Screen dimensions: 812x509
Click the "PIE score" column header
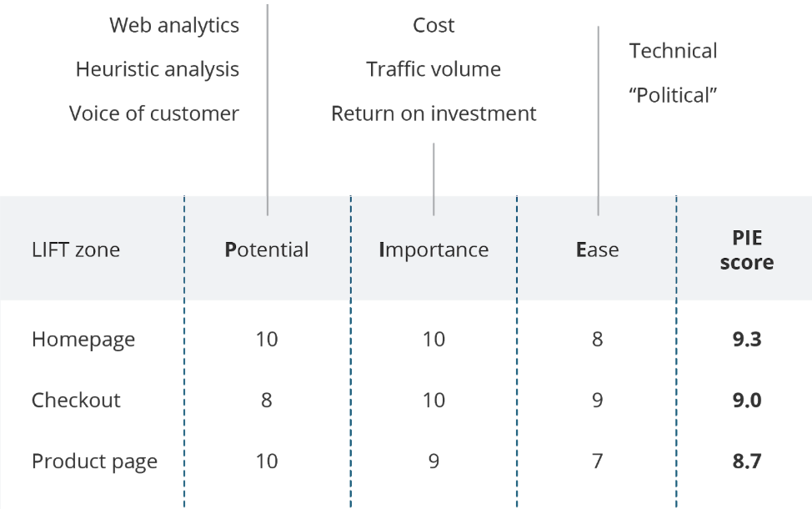(x=747, y=249)
